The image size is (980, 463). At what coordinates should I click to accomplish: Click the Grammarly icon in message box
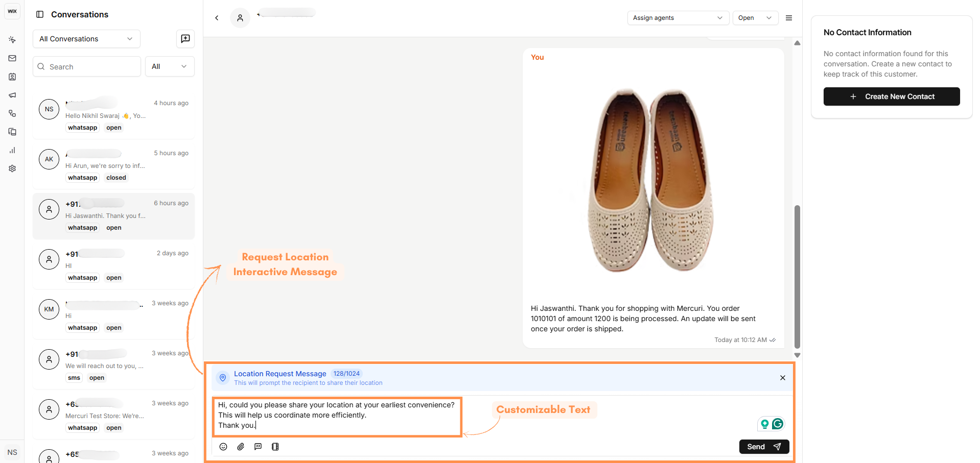[778, 424]
